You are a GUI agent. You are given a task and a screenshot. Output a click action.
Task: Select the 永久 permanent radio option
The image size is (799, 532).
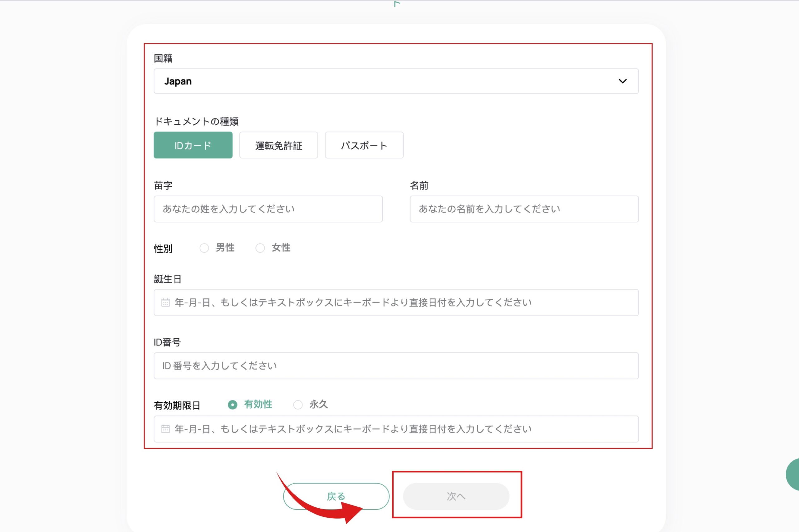click(x=298, y=405)
